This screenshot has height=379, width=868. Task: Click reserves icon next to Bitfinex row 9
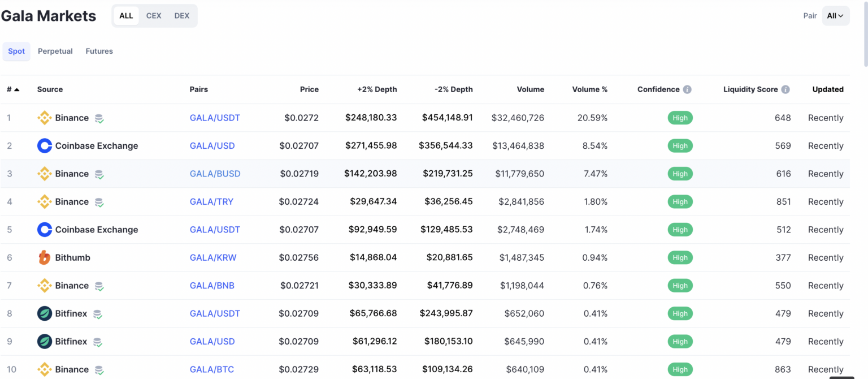pyautogui.click(x=98, y=342)
